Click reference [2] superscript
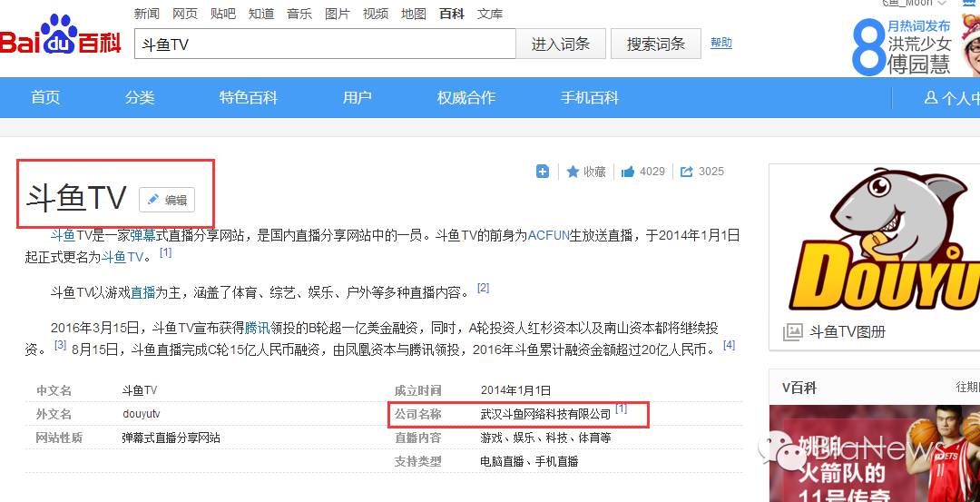Viewport: 980px width, 502px height. (x=483, y=288)
